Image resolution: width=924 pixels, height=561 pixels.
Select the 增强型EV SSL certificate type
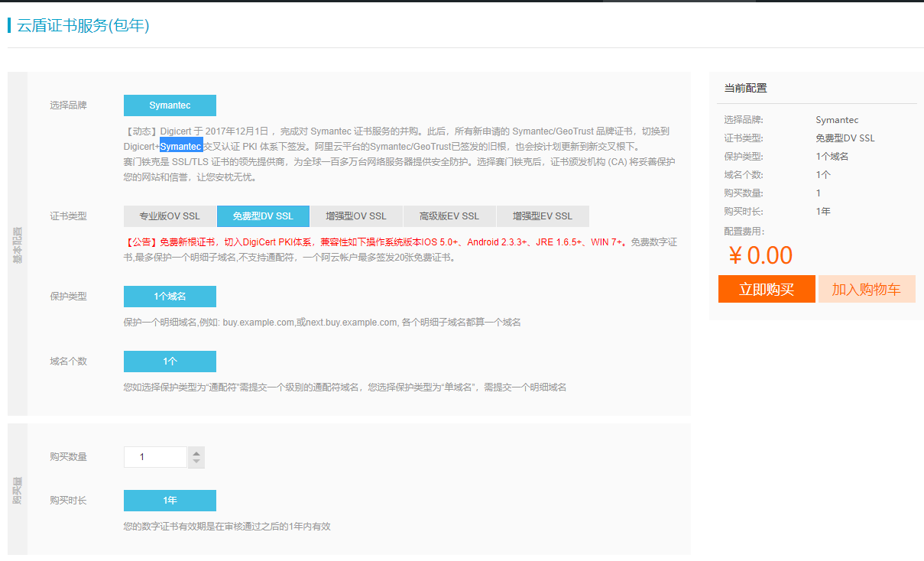point(543,216)
